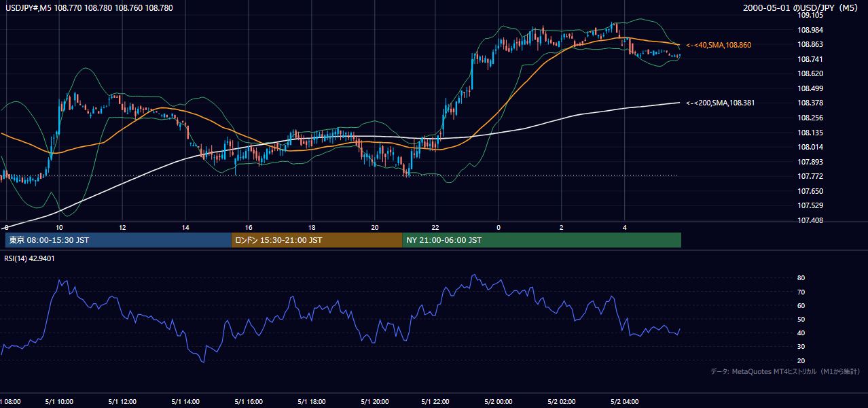This screenshot has width=868, height=408.
Task: Select the 東京 08:00-15:30 JST session bar
Action: click(x=118, y=240)
